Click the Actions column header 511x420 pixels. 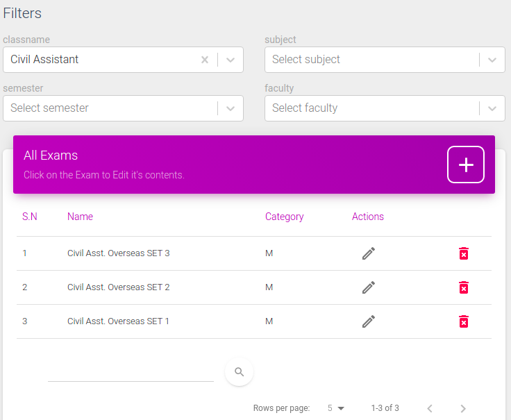point(367,217)
